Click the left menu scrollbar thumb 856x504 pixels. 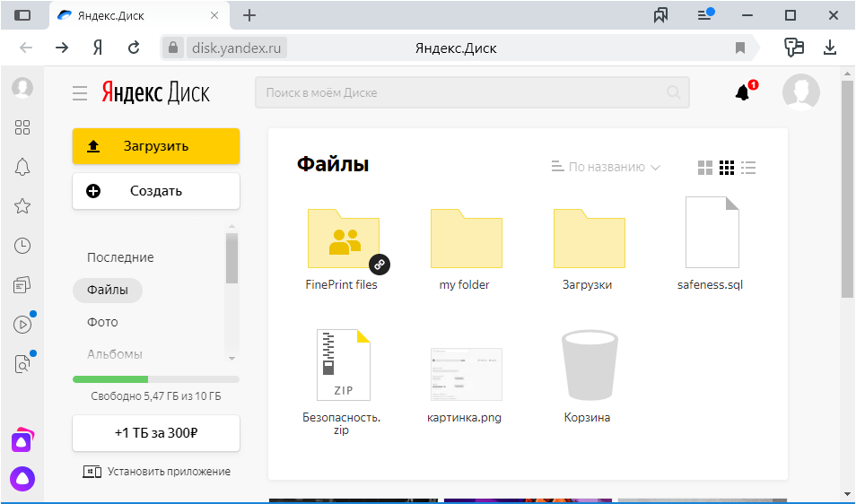tap(232, 258)
